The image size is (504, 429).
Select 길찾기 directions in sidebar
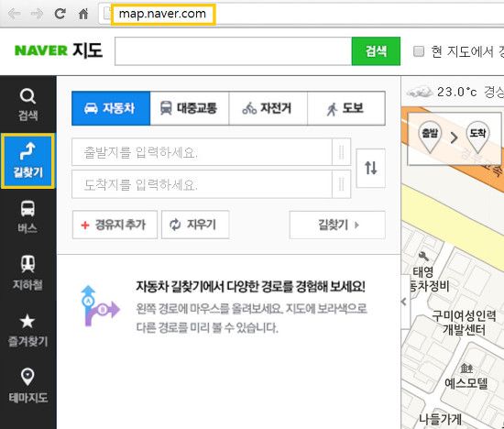(x=28, y=160)
